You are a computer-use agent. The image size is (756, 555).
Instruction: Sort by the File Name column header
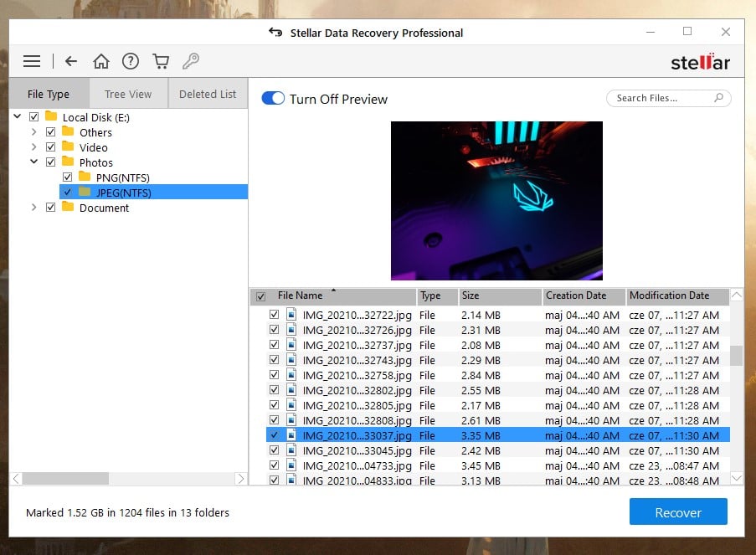333,296
